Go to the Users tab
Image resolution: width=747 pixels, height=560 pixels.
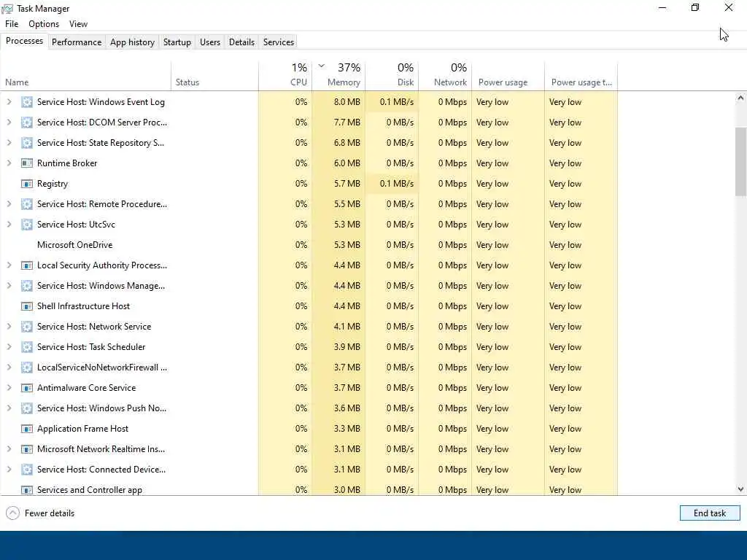(210, 42)
